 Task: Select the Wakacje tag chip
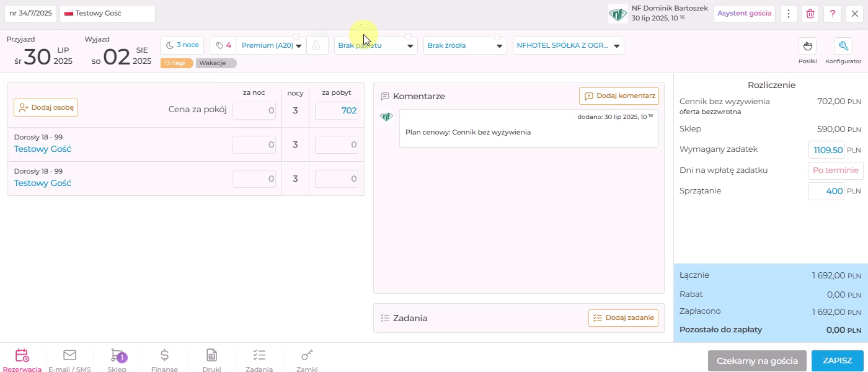click(216, 63)
